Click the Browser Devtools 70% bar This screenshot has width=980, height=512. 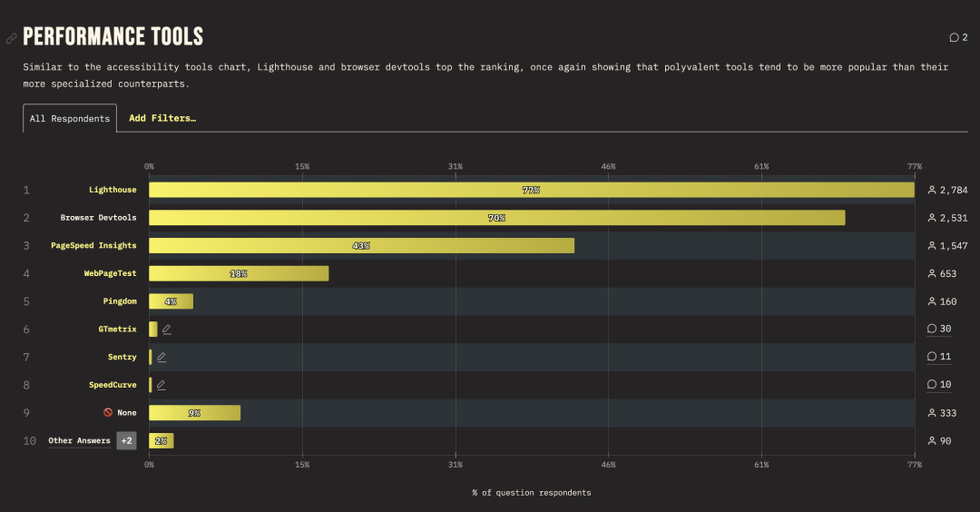pyautogui.click(x=497, y=218)
